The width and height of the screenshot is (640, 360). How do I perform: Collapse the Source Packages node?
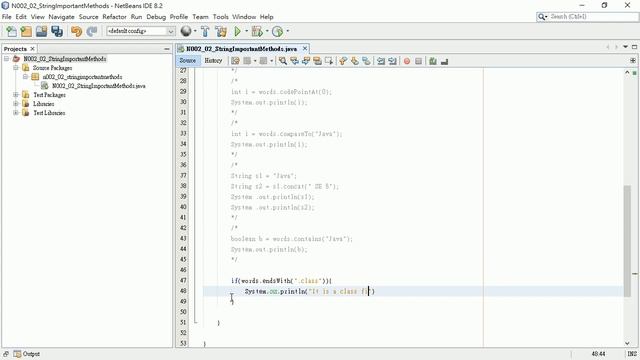[16, 68]
